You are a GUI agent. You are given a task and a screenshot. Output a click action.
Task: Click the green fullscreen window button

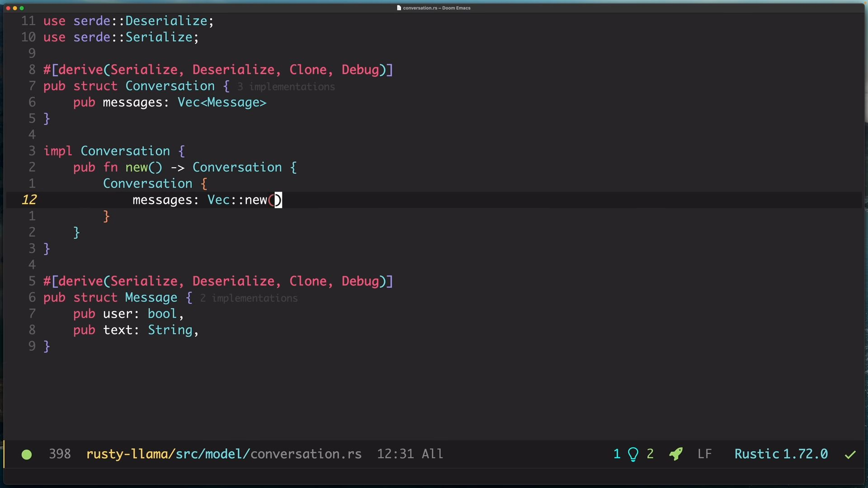click(x=22, y=8)
